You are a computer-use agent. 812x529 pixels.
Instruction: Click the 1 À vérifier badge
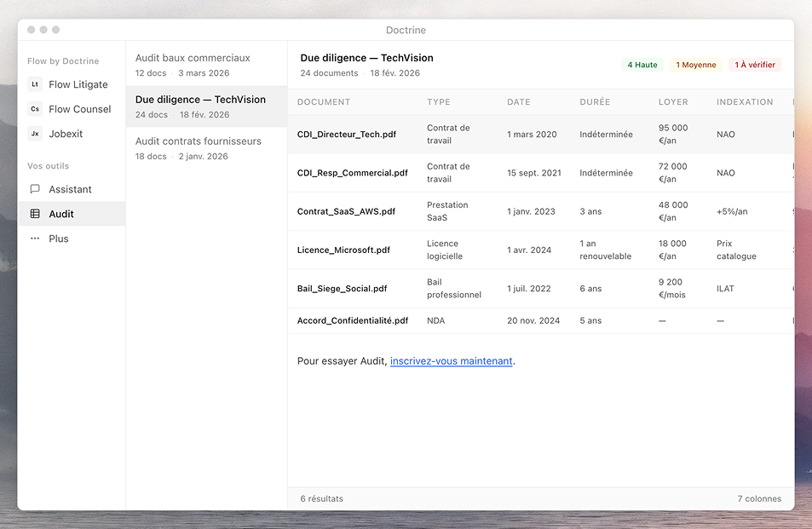click(755, 65)
